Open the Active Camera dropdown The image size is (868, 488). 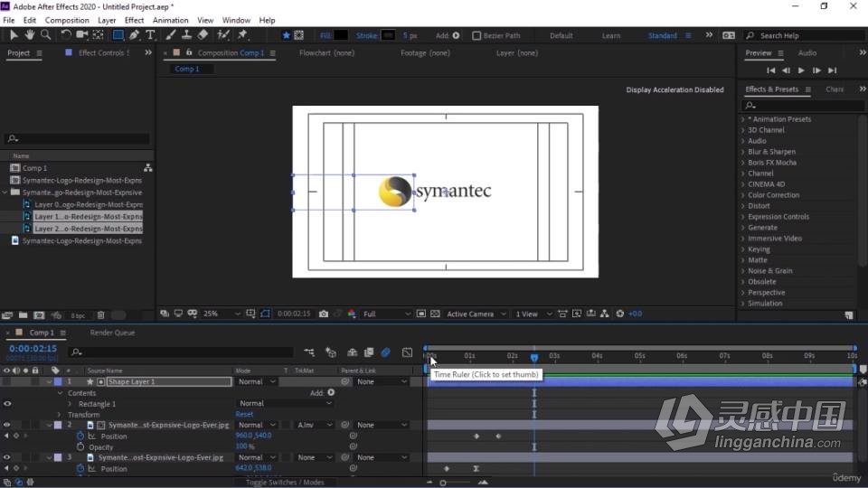[x=476, y=314]
